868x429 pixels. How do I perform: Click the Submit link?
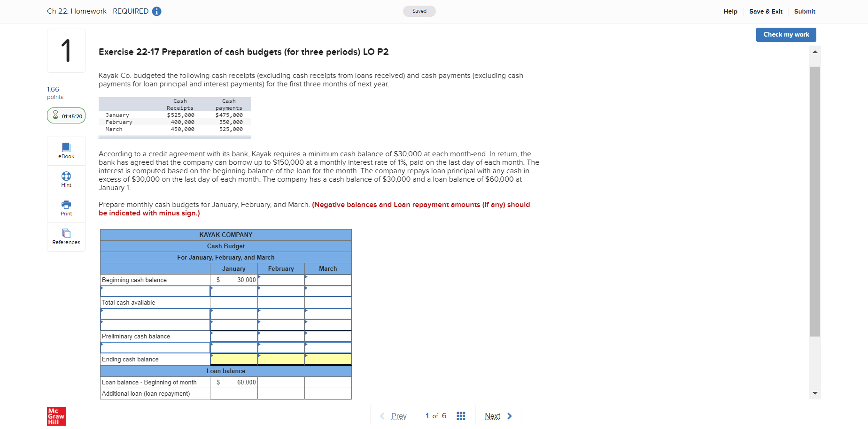click(805, 11)
